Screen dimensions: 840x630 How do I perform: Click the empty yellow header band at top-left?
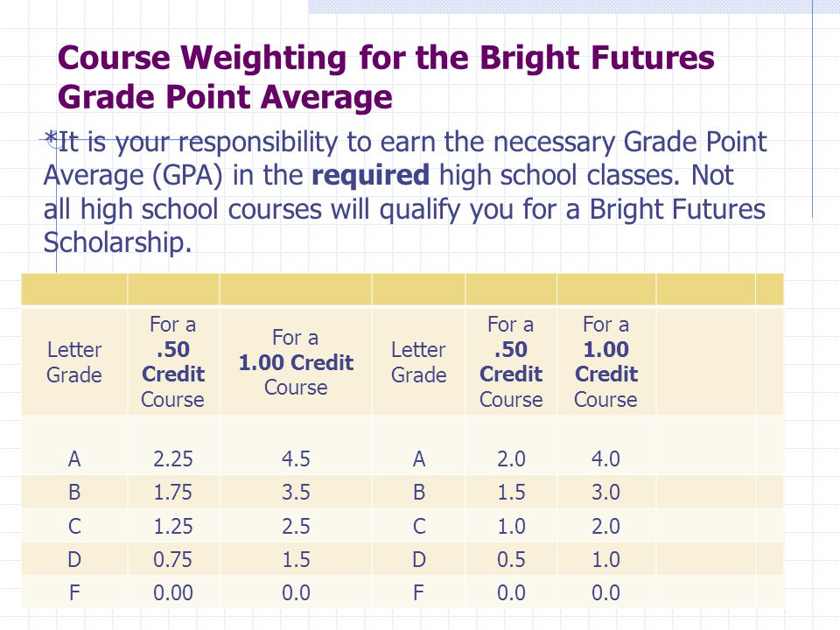point(74,290)
